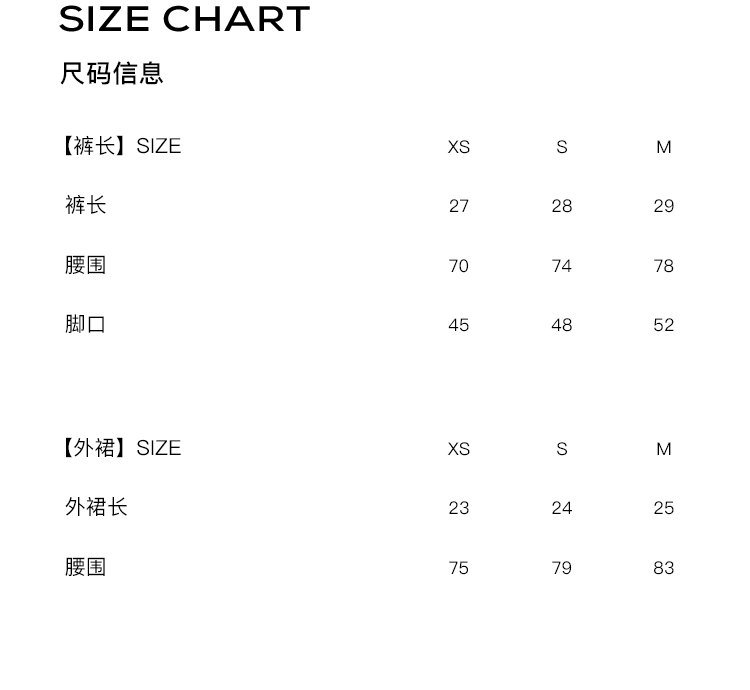Click the 裤长 value 27 for XS
The width and height of the screenshot is (750, 690).
point(459,206)
